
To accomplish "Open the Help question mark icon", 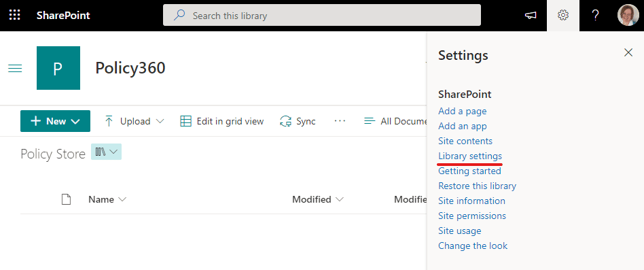I will pos(596,16).
